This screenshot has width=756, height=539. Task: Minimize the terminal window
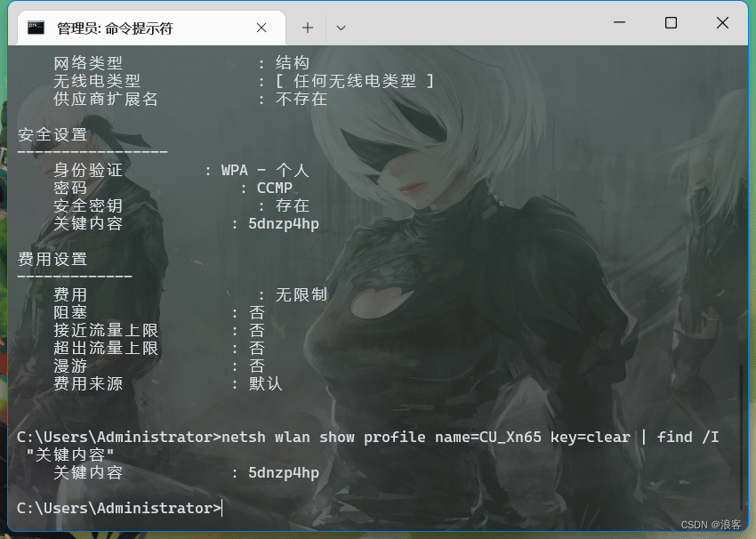619,22
